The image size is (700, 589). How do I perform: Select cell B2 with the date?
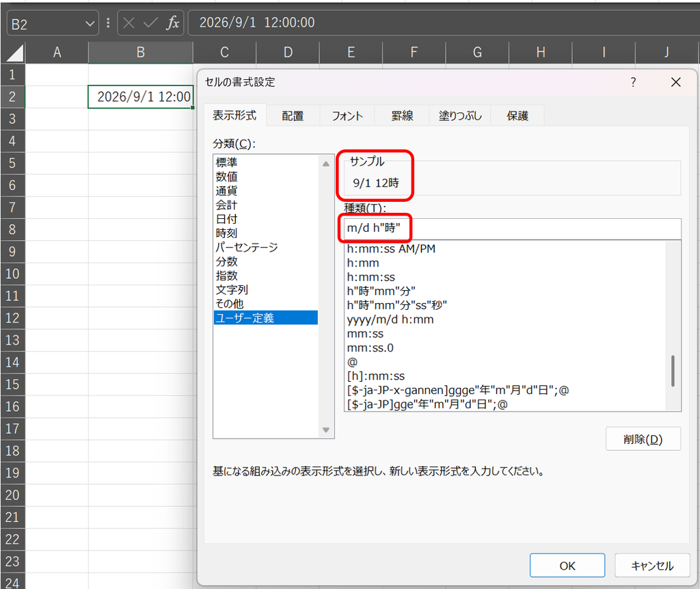pyautogui.click(x=141, y=96)
